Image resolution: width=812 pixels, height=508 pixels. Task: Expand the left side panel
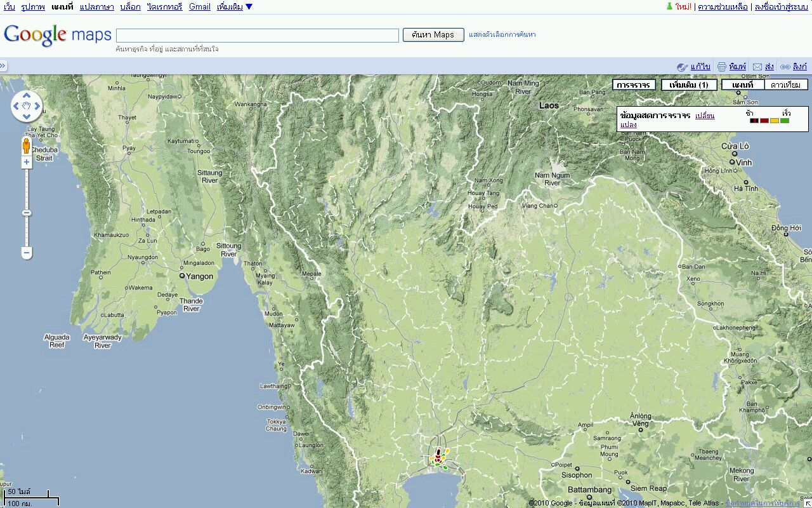[3, 66]
